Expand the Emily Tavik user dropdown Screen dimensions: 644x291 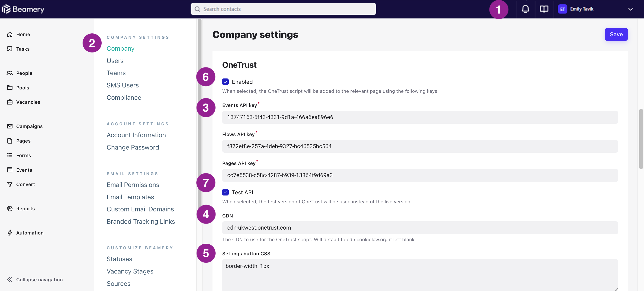click(630, 9)
